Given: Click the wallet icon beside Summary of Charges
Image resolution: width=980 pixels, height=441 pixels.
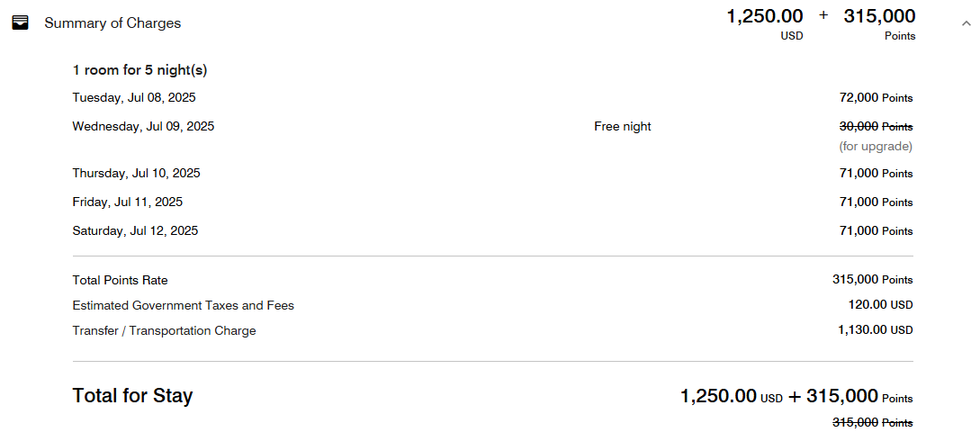Looking at the screenshot, I should click(20, 23).
